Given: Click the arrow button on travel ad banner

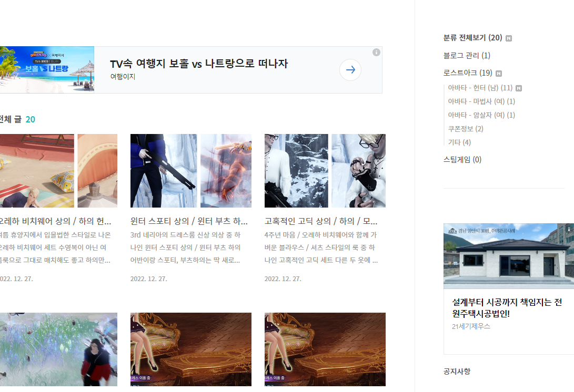Looking at the screenshot, I should (x=350, y=70).
